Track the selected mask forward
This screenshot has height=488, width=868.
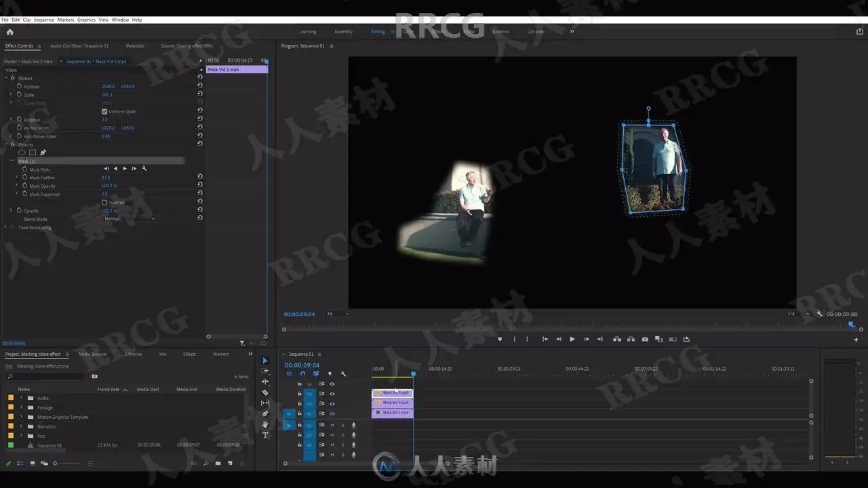click(125, 169)
